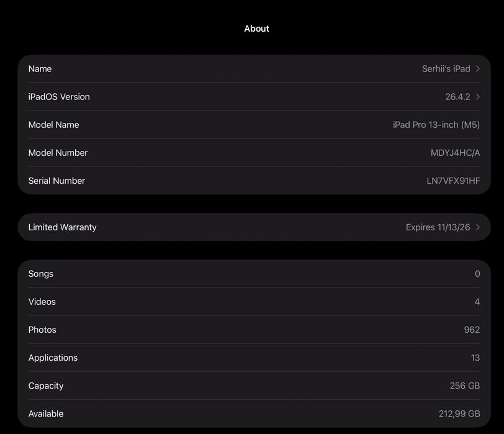Tap the Photos label
This screenshot has width=504, height=434.
(x=42, y=330)
